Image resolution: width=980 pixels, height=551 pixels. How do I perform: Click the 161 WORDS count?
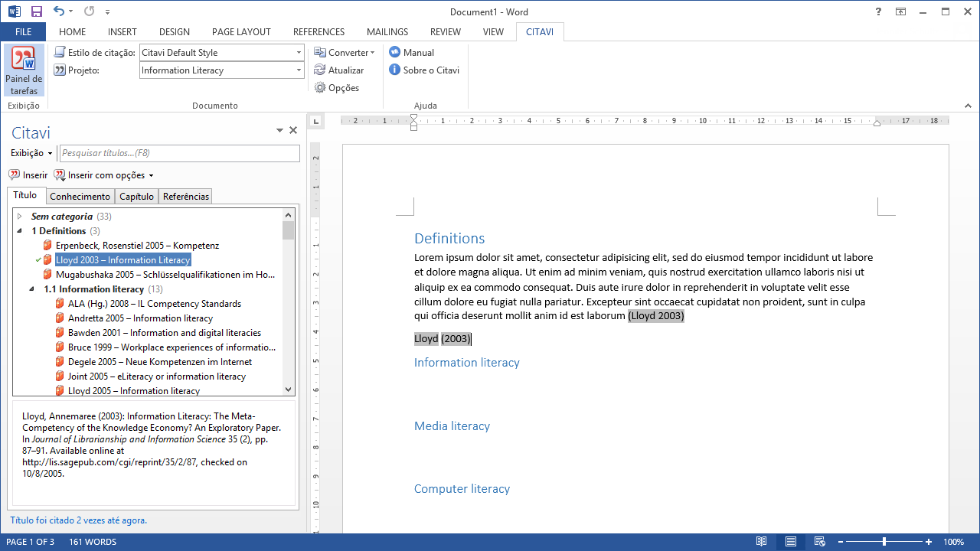click(x=93, y=542)
